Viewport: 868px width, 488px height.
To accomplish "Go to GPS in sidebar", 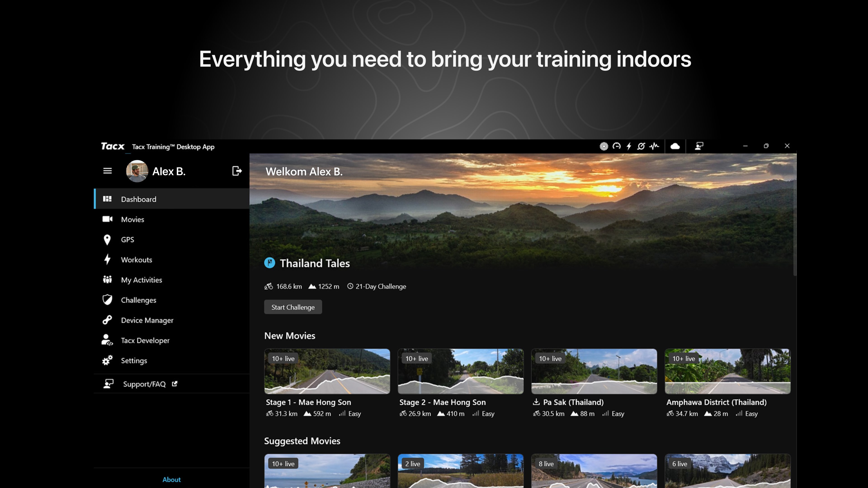I will 172,239.
